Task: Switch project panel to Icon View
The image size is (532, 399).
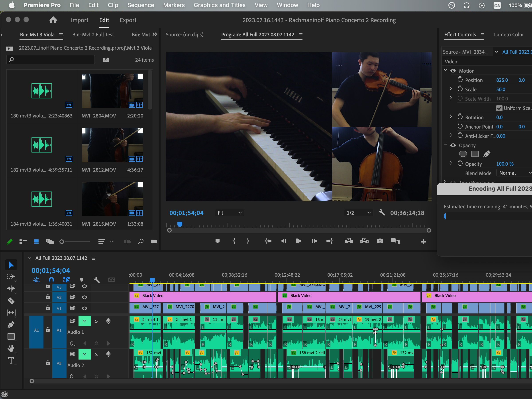Action: 36,242
